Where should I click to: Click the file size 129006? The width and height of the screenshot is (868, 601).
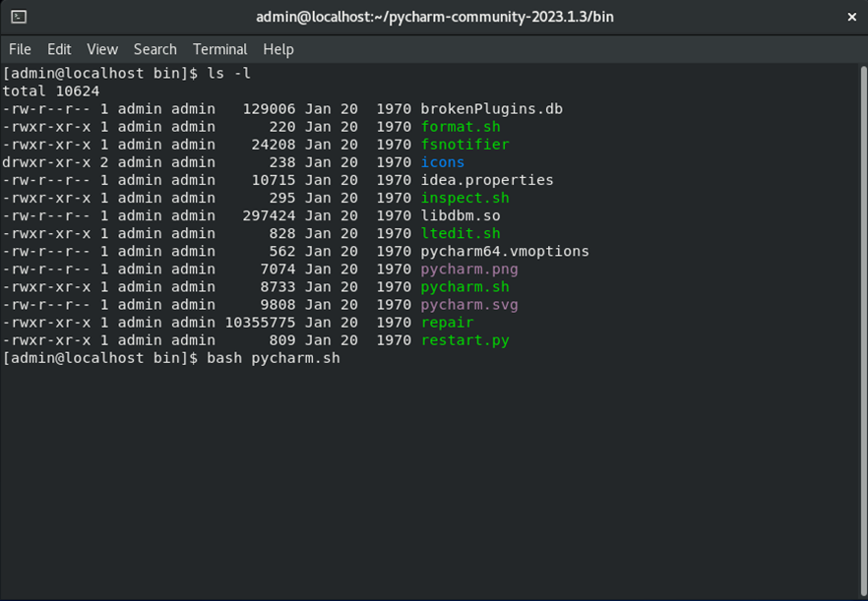pos(269,109)
